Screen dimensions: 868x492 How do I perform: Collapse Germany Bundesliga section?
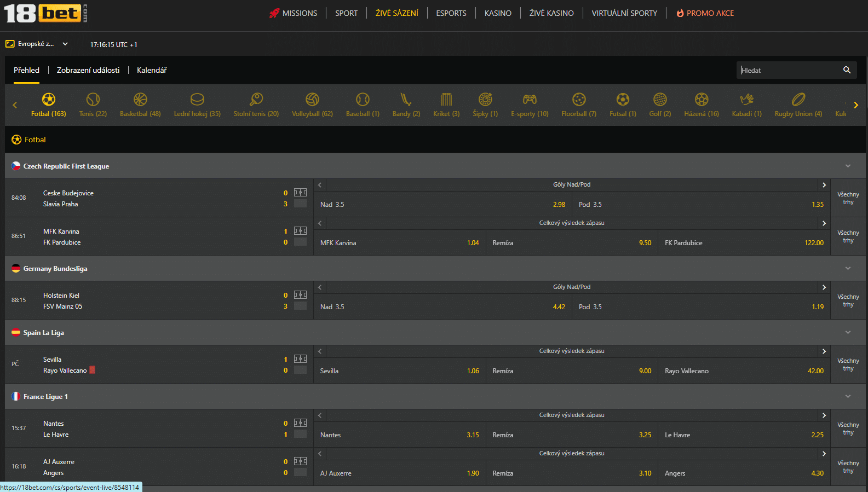click(848, 268)
